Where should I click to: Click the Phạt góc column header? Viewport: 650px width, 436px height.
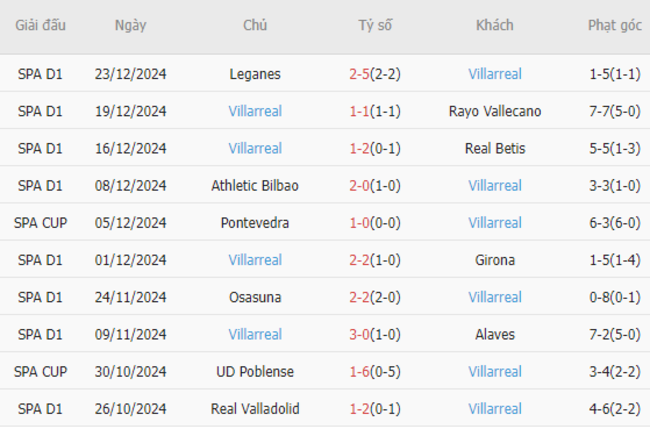coord(615,25)
